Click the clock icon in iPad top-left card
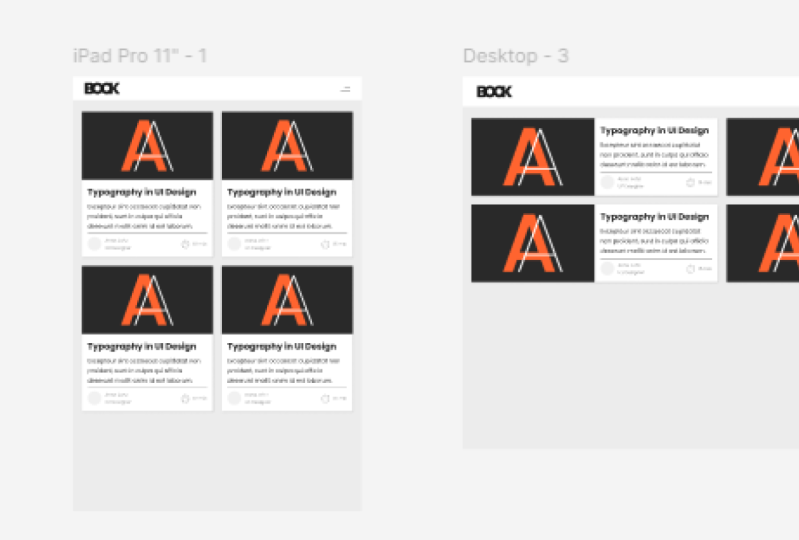The image size is (799, 540). [185, 244]
